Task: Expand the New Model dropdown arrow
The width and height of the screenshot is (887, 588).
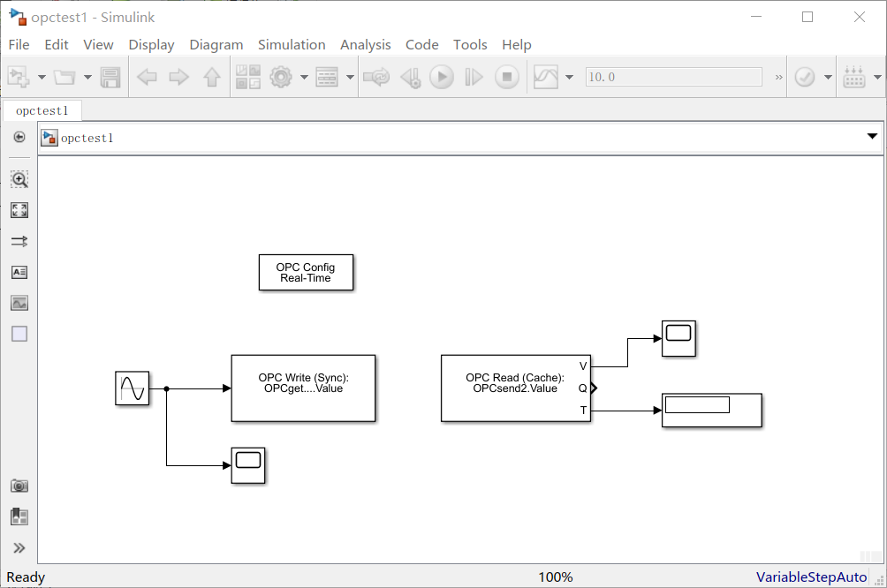Action: click(42, 77)
